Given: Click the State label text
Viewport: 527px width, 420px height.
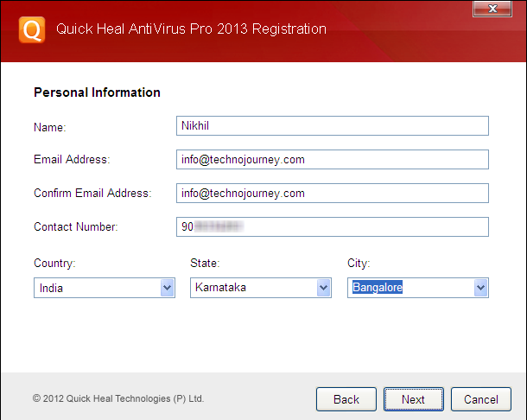Looking at the screenshot, I should (x=205, y=263).
